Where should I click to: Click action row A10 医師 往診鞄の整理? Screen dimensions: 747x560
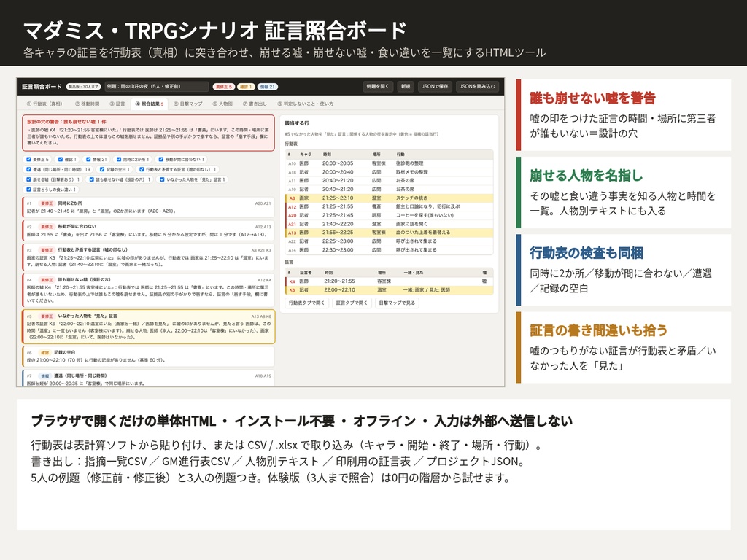(389, 163)
